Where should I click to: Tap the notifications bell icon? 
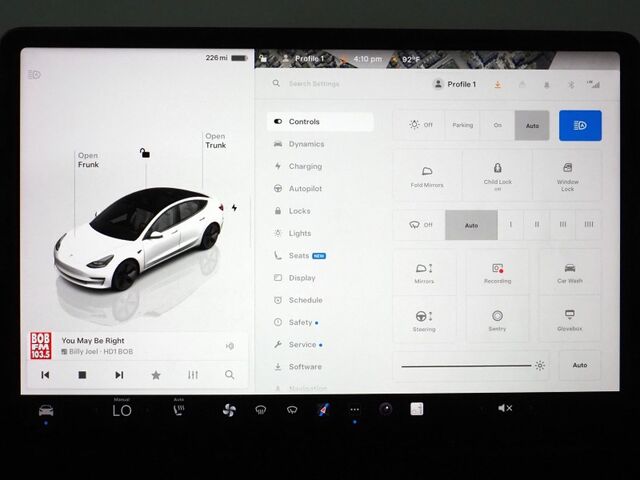click(x=547, y=84)
